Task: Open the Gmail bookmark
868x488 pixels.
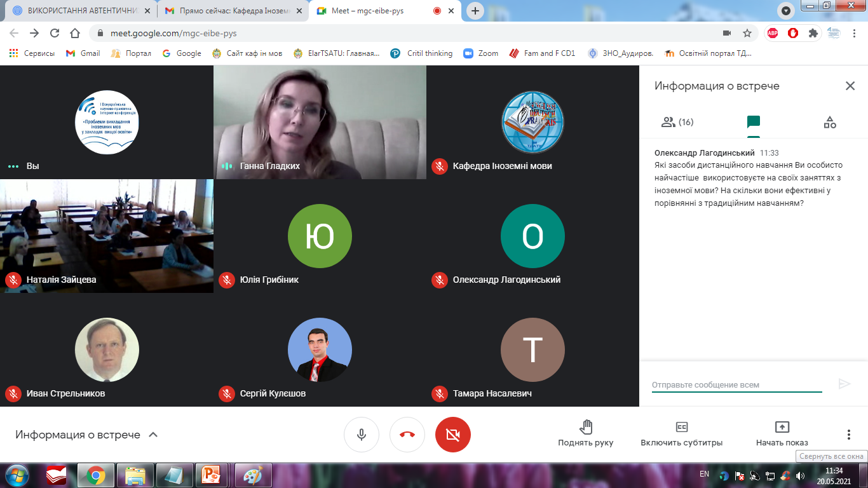Action: pos(83,53)
